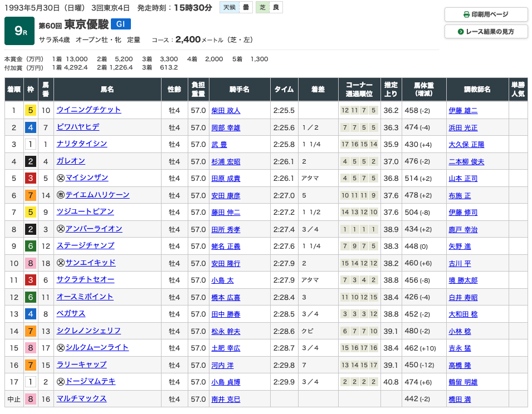
Task: Click the printer icon on 印刷用ページ button
Action: pyautogui.click(x=466, y=14)
